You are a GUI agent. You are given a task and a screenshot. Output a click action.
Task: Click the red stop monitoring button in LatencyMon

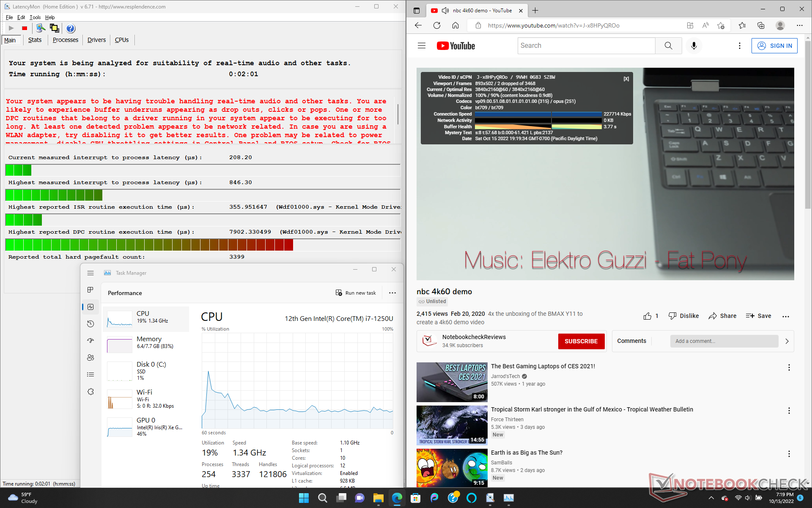pyautogui.click(x=25, y=28)
